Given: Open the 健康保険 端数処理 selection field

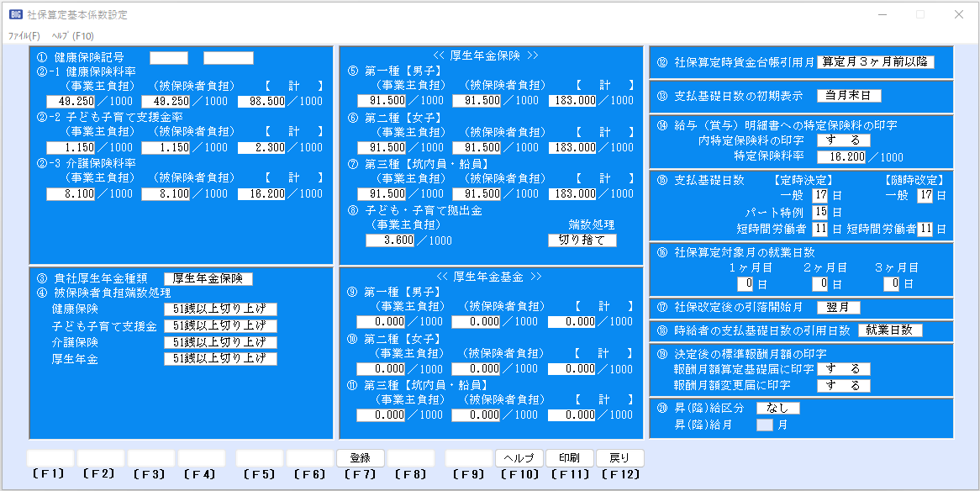Looking at the screenshot, I should point(220,309).
